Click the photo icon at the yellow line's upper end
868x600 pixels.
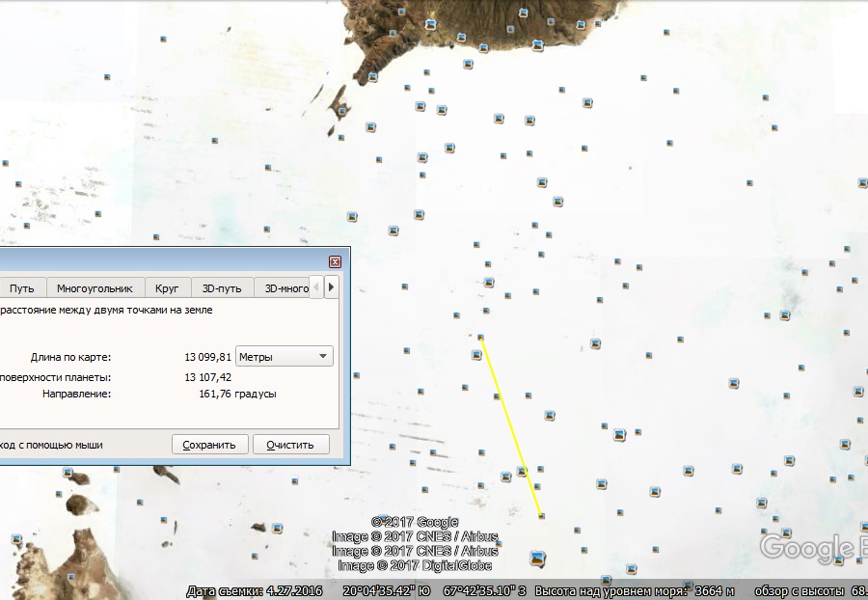point(480,337)
